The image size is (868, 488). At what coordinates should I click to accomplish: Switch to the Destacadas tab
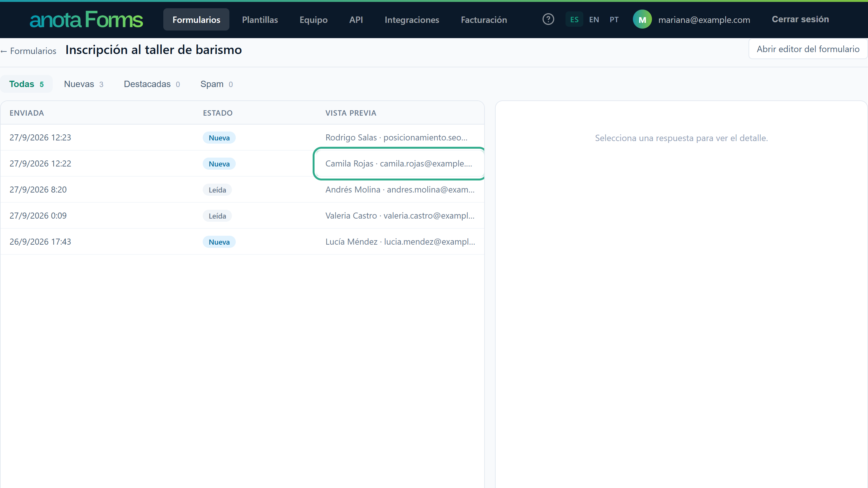coord(152,84)
